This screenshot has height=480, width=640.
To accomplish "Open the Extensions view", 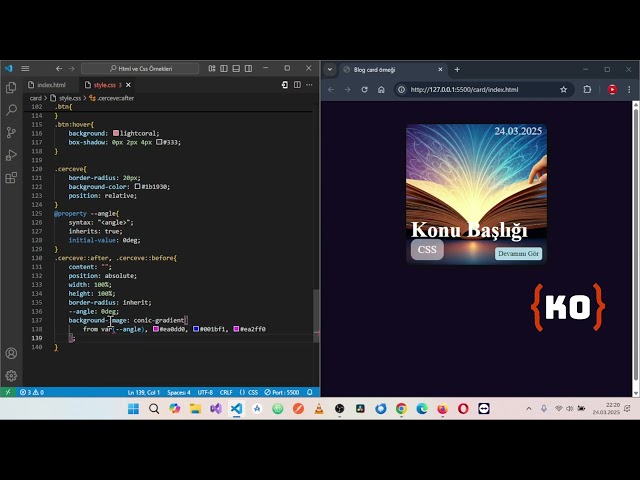I will point(11,178).
